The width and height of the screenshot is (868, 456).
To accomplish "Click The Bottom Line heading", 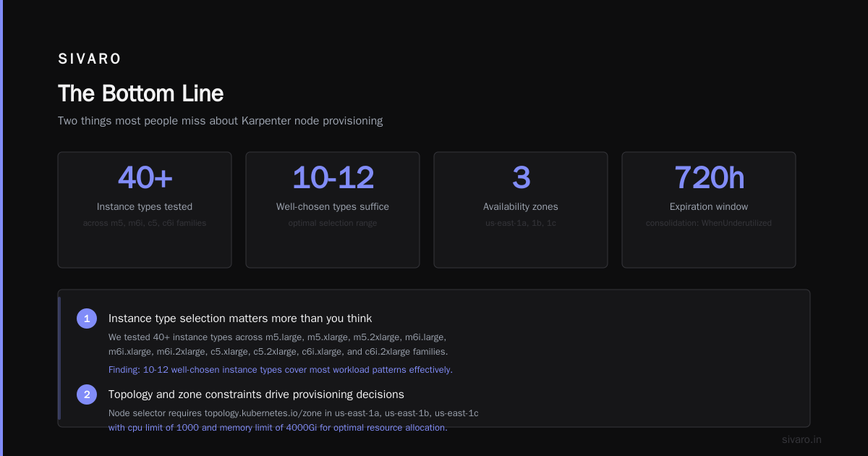I will click(141, 93).
